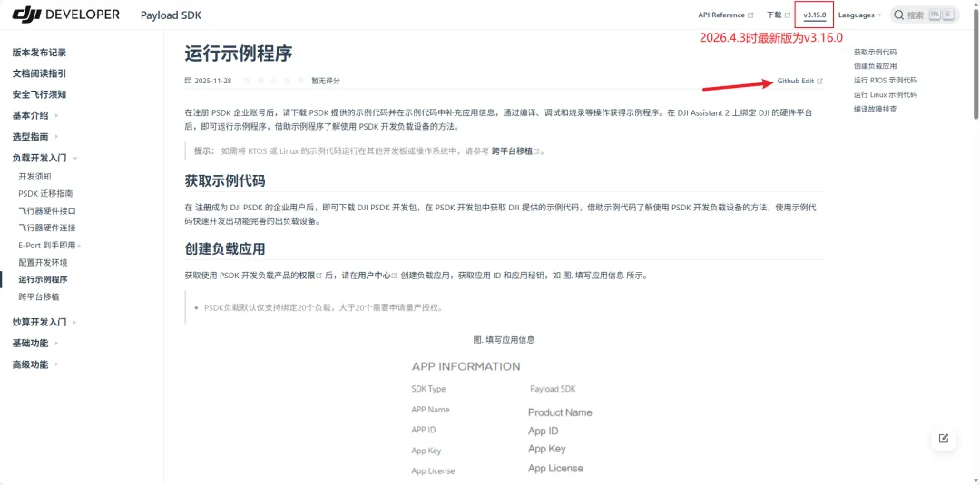Viewport: 980px width, 485px height.
Task: Click the 运行示例程序 page title
Action: click(x=239, y=53)
